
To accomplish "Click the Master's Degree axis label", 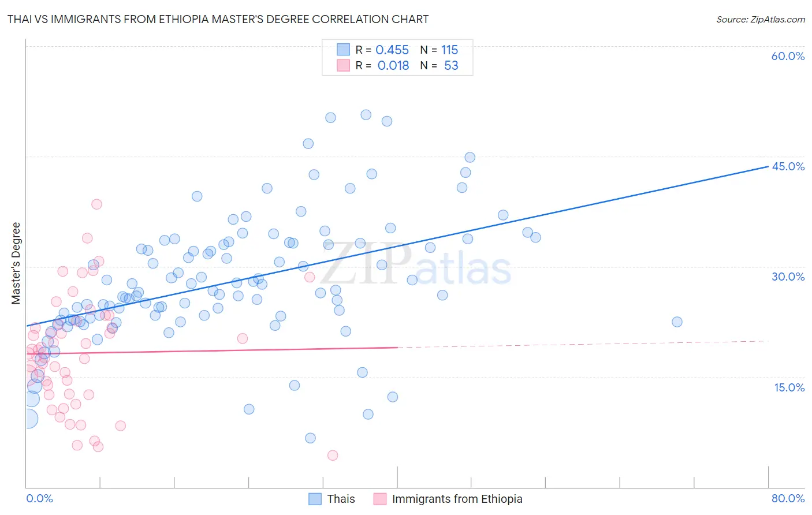I will pos(16,263).
